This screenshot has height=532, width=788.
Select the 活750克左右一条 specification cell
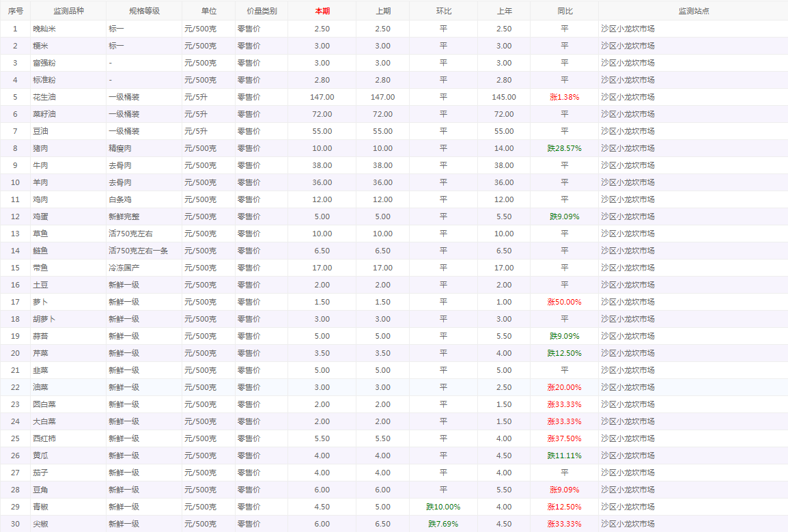pos(138,251)
